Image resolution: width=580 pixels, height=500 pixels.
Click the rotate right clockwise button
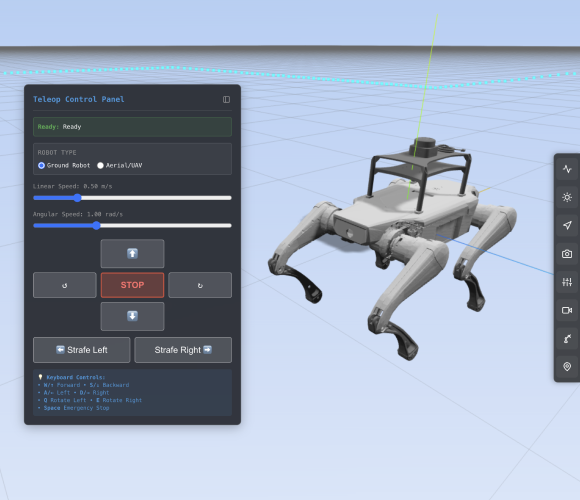pos(200,285)
